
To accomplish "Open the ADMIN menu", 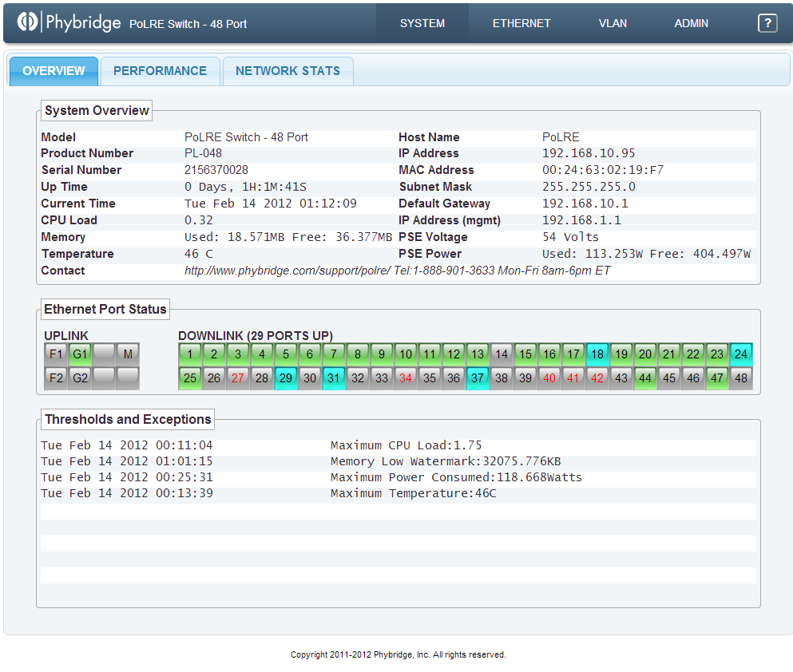I will click(691, 23).
